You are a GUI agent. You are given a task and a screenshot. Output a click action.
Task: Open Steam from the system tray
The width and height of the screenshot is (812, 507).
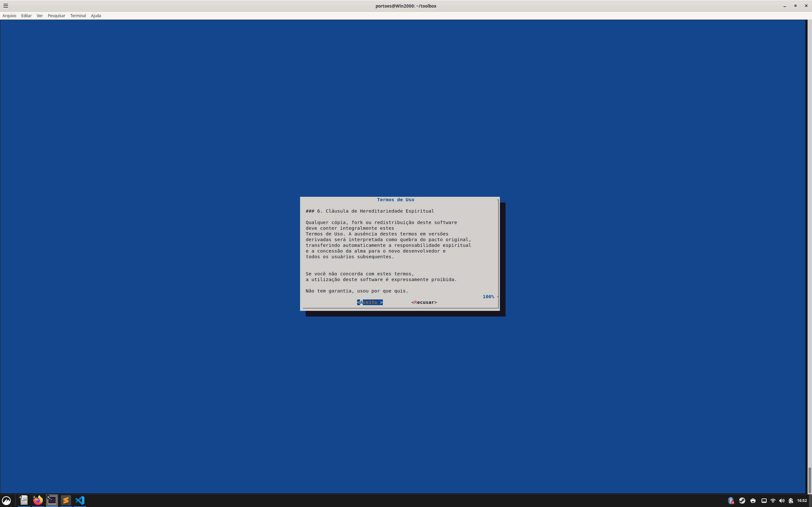pos(742,501)
